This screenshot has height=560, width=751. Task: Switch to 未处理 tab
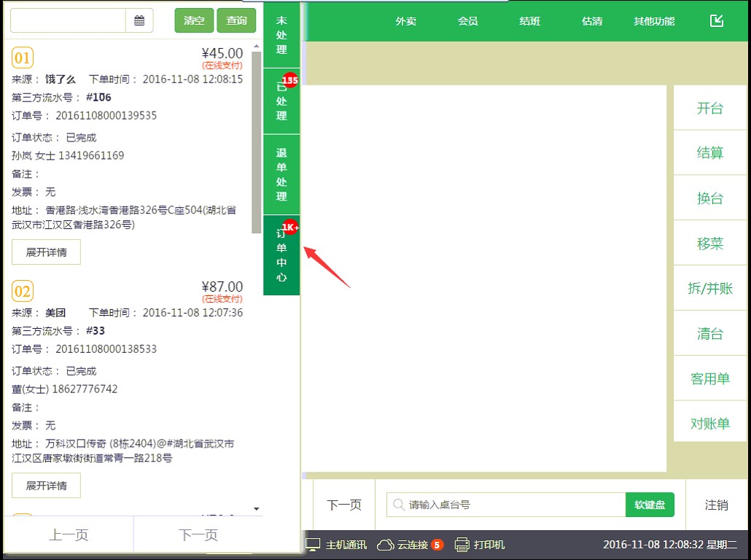pos(281,36)
